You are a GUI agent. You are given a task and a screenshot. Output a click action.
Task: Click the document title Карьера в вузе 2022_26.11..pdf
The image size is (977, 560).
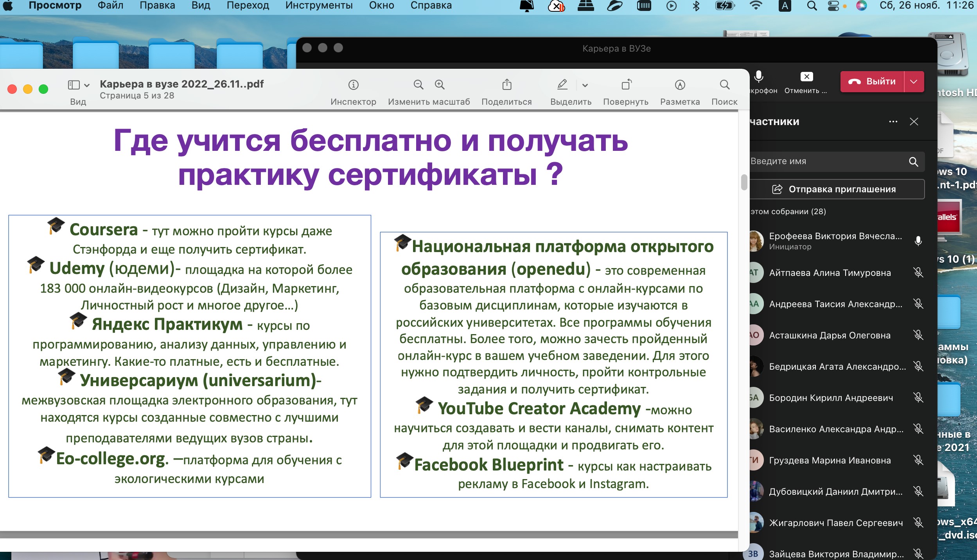pyautogui.click(x=182, y=84)
